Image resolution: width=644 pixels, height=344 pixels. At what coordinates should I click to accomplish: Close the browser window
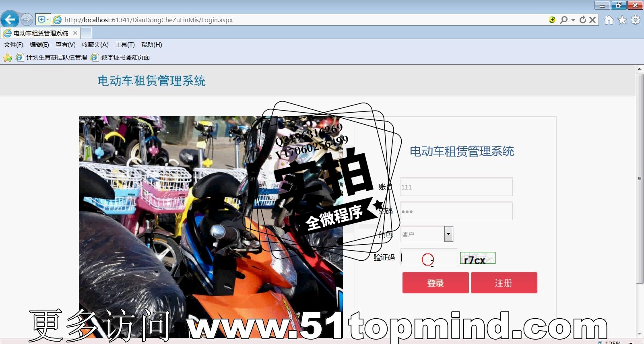pyautogui.click(x=635, y=5)
